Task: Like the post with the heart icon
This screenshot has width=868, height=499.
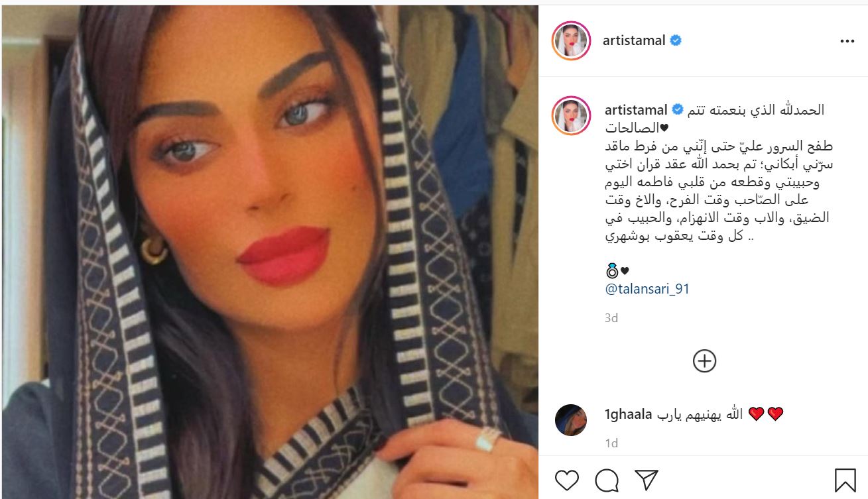Action: pyautogui.click(x=566, y=480)
